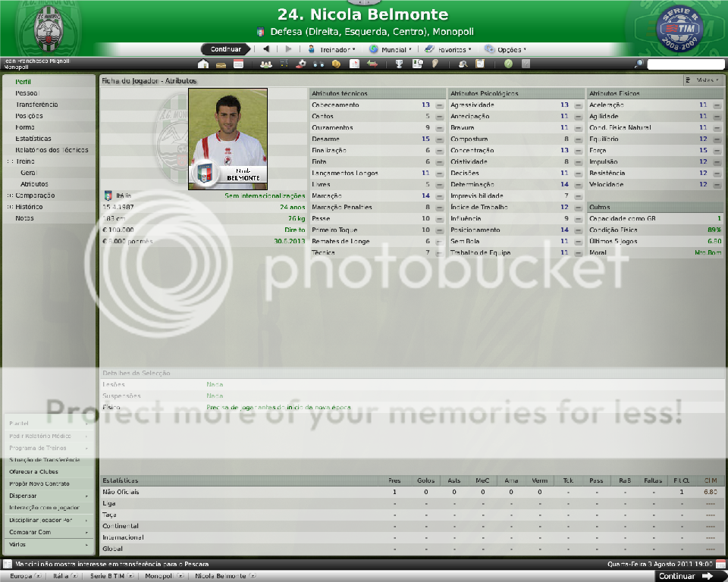Toggle the indicator button beside Cabeceamento
Image resolution: width=728 pixels, height=582 pixels.
pos(440,105)
